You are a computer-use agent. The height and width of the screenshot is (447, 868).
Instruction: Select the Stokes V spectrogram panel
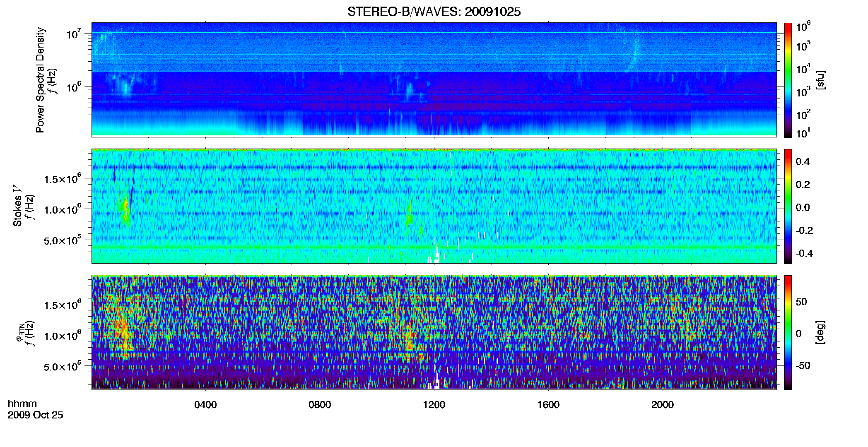point(434,206)
